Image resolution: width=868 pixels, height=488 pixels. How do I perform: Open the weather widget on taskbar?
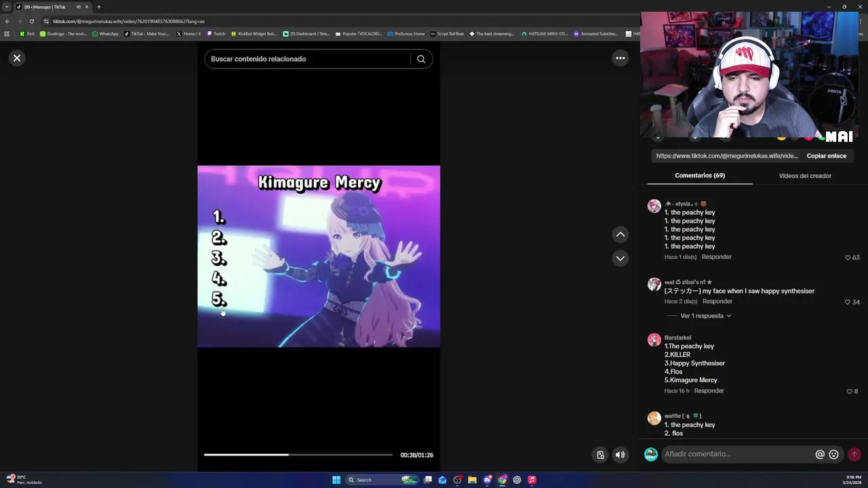click(24, 480)
